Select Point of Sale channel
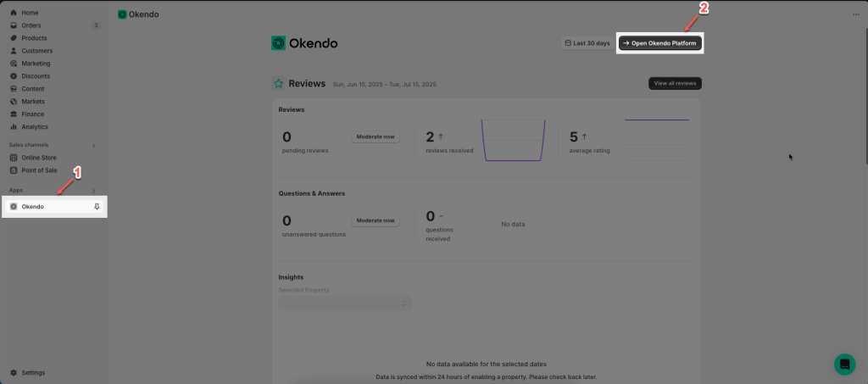Screen dimensions: 868x384 tap(39, 170)
